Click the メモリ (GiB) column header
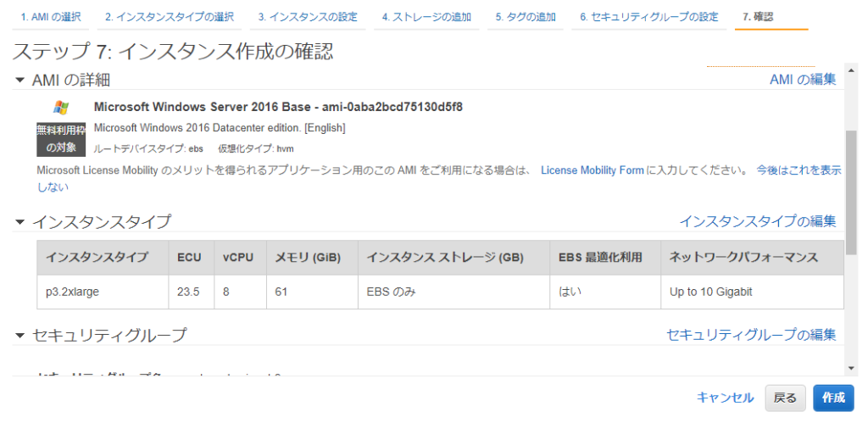Screen dimensions: 868x423 click(312, 258)
